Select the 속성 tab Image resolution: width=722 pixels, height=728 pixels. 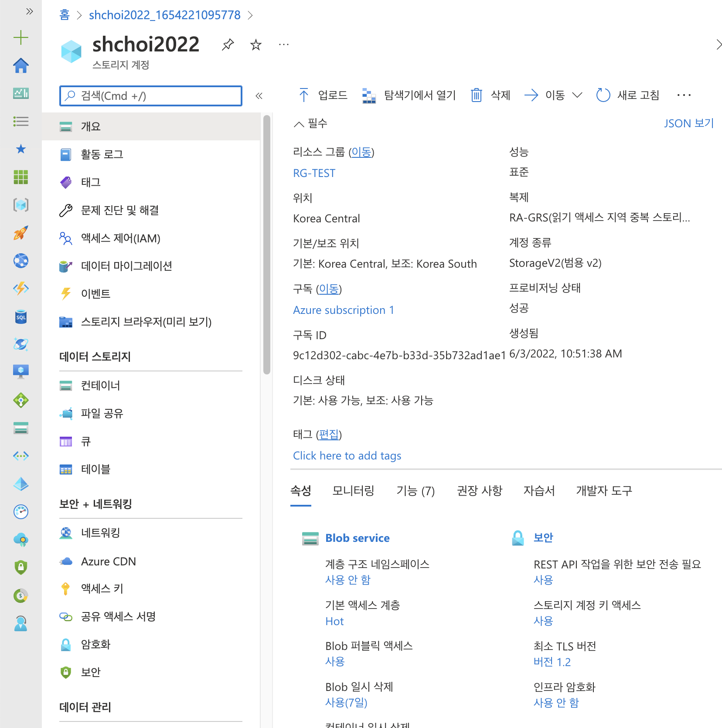[x=301, y=491]
